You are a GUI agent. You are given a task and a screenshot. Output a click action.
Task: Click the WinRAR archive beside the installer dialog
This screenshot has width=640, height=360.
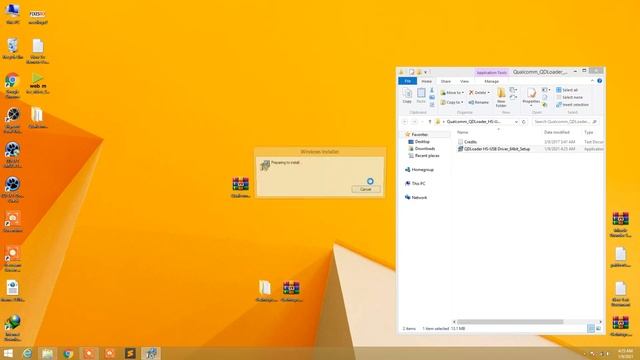tap(240, 187)
